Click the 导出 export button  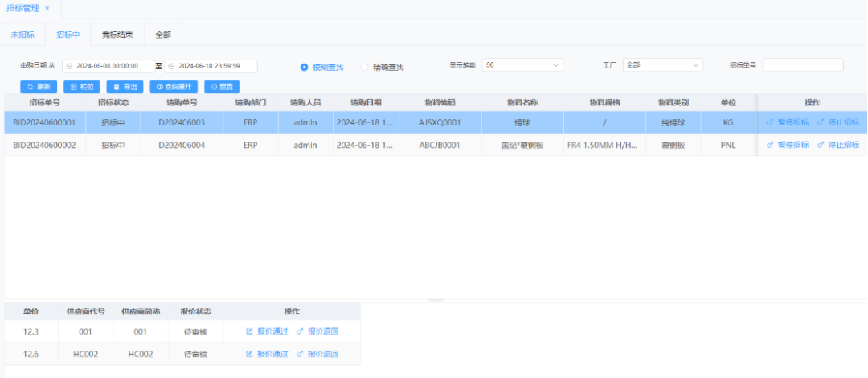coord(125,87)
